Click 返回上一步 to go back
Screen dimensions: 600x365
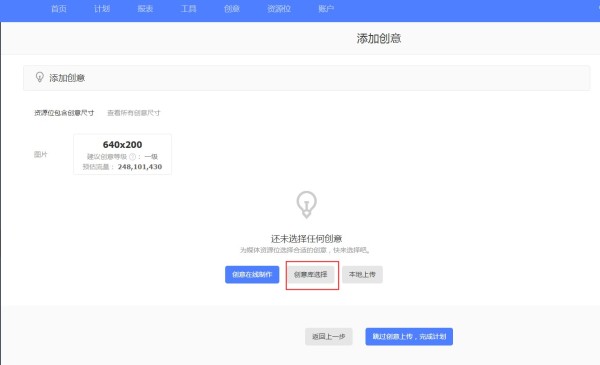[329, 337]
